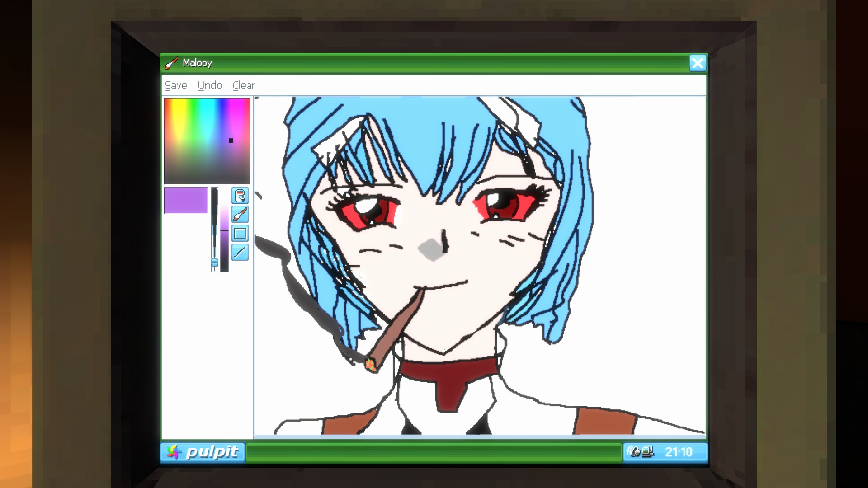Image resolution: width=868 pixels, height=488 pixels.
Task: Select the paintbrush tool
Action: coord(240,214)
